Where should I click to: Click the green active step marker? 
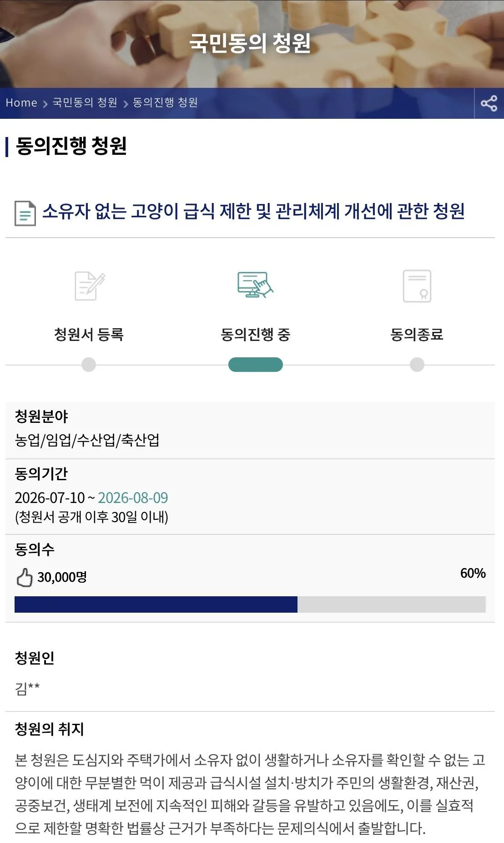click(x=255, y=365)
